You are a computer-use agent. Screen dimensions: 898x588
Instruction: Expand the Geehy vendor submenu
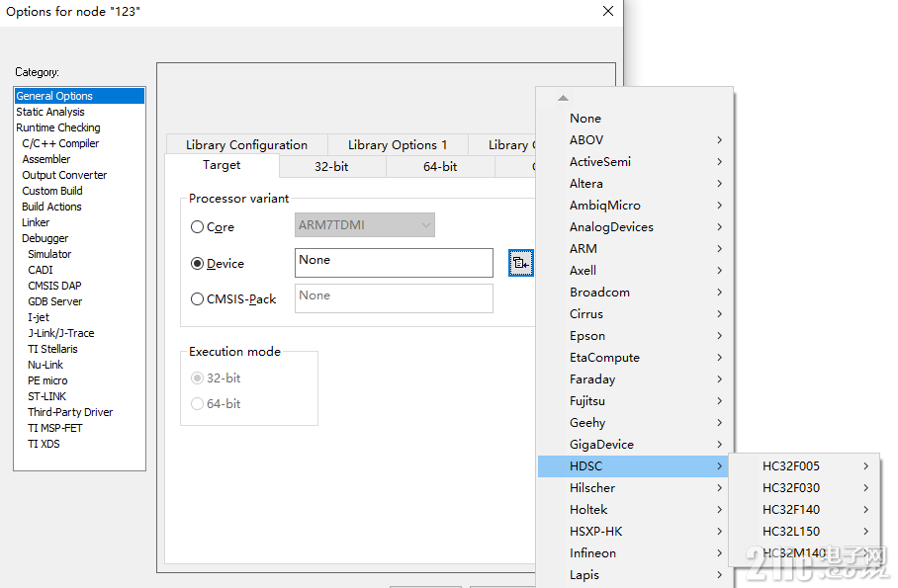(x=634, y=423)
